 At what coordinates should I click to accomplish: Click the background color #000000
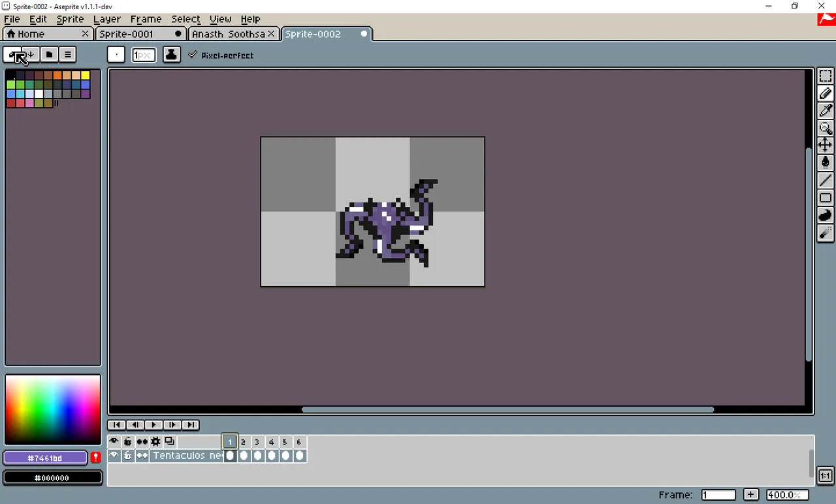click(53, 478)
